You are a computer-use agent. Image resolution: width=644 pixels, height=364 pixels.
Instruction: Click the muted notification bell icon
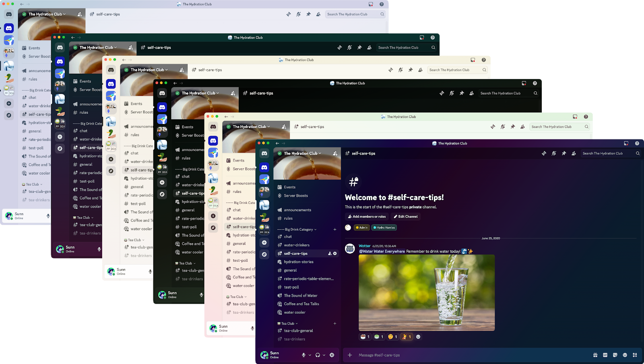pyautogui.click(x=554, y=153)
